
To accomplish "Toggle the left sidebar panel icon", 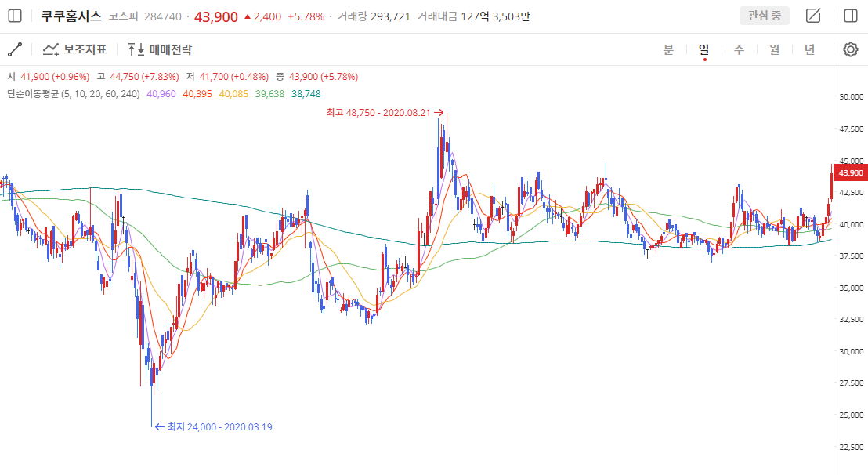I will pyautogui.click(x=15, y=16).
